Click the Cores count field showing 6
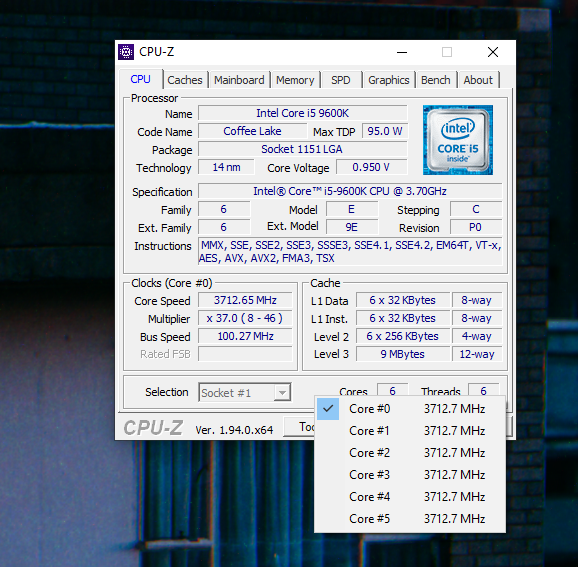578x567 pixels. tap(393, 390)
